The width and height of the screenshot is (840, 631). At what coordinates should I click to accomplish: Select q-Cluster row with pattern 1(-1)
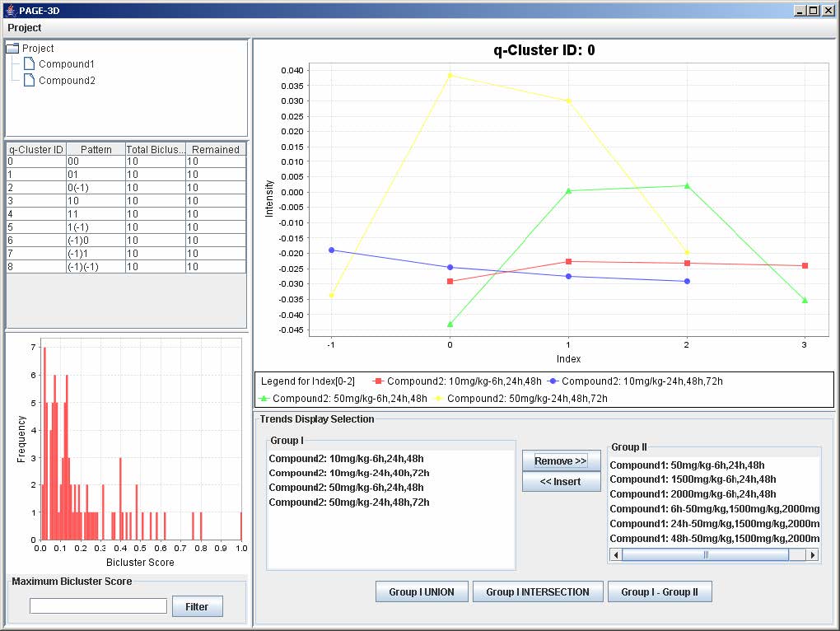(127, 227)
